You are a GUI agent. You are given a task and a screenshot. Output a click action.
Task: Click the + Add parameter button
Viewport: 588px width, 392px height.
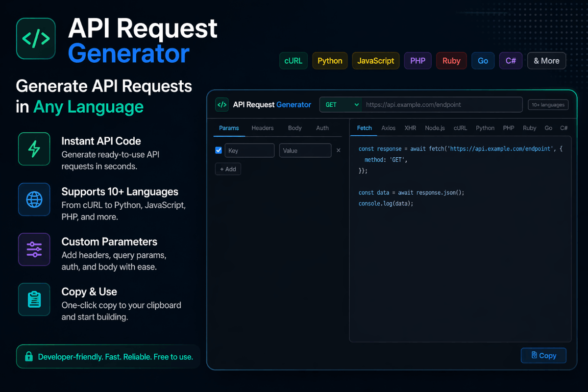[x=228, y=169]
